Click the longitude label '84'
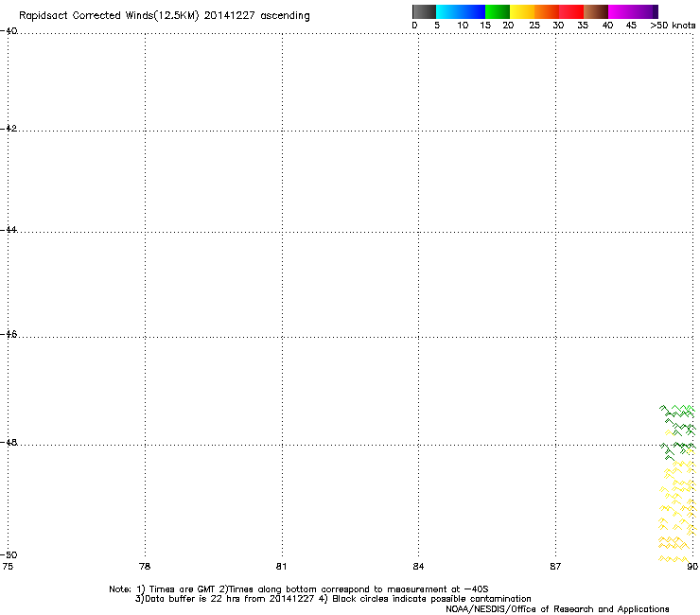700x615 pixels. [x=418, y=567]
